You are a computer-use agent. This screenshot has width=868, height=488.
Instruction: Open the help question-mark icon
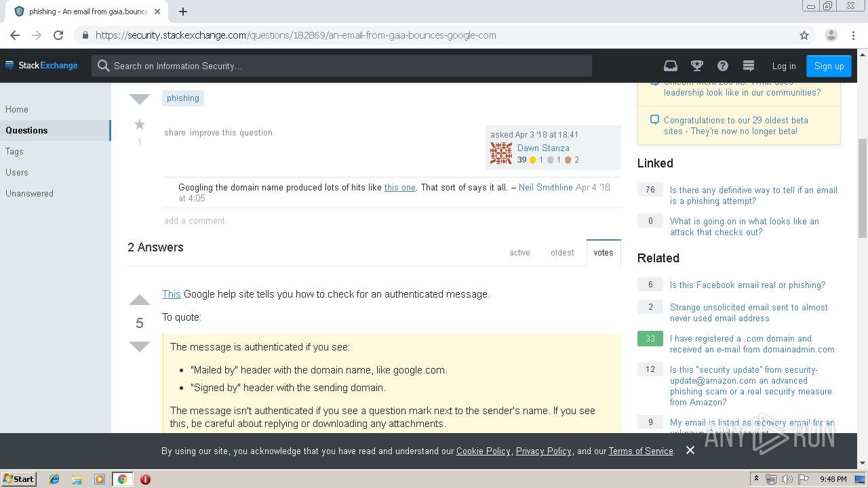coord(723,66)
